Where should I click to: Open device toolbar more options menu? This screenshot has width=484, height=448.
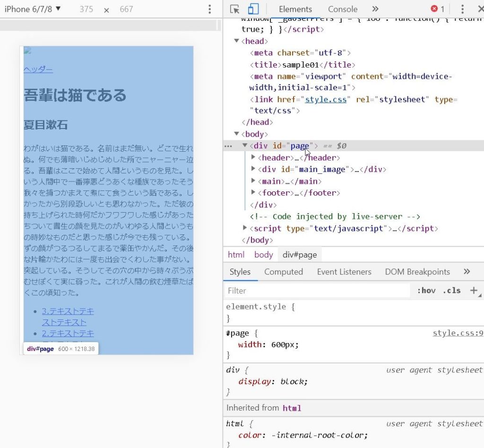point(210,9)
